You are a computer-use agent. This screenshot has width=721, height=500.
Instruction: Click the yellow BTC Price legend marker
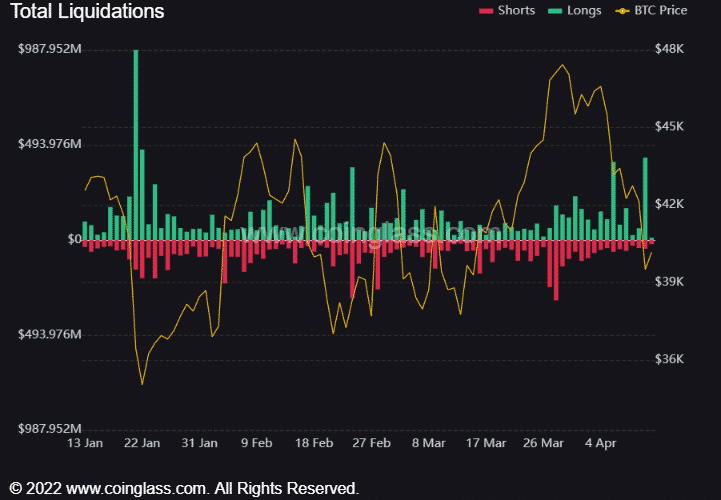click(623, 11)
